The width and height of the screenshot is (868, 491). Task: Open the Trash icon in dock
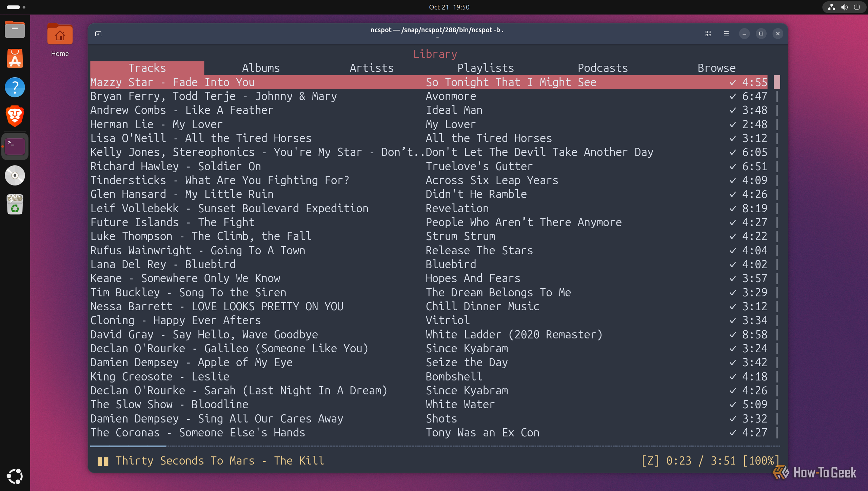[15, 204]
